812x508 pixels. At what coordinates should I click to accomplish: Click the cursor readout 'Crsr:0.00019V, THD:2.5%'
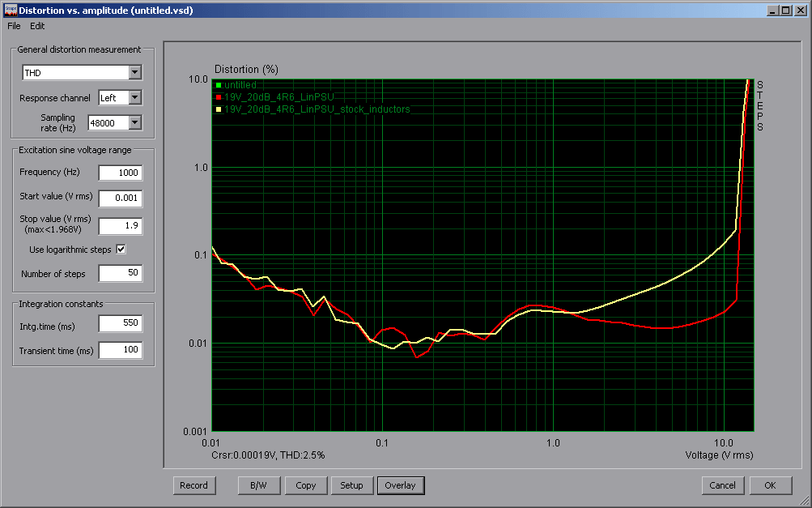[x=268, y=455]
